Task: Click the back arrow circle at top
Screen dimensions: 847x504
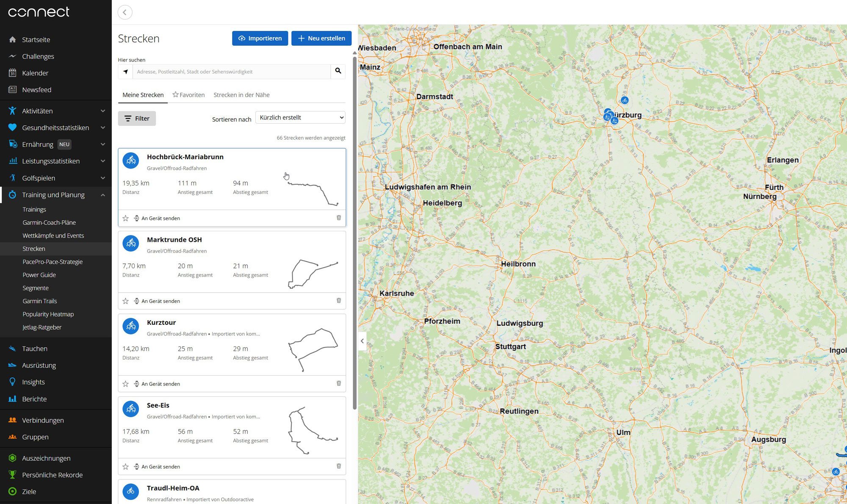Action: [x=125, y=12]
